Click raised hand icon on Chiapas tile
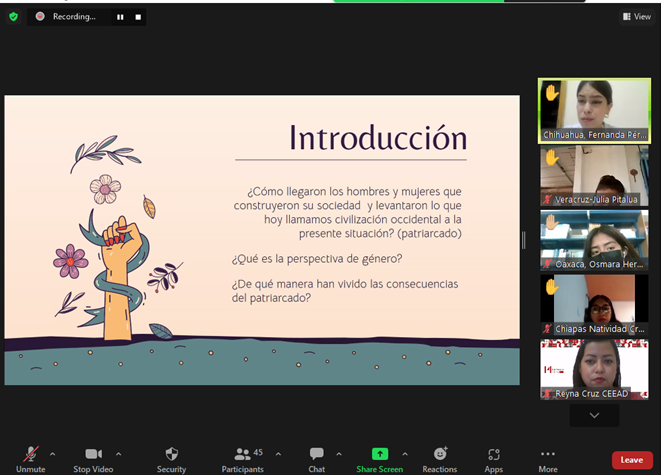The width and height of the screenshot is (661, 475). coord(552,287)
